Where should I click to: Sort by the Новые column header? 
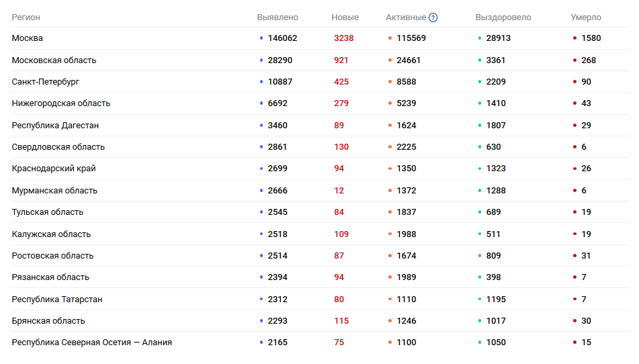345,17
